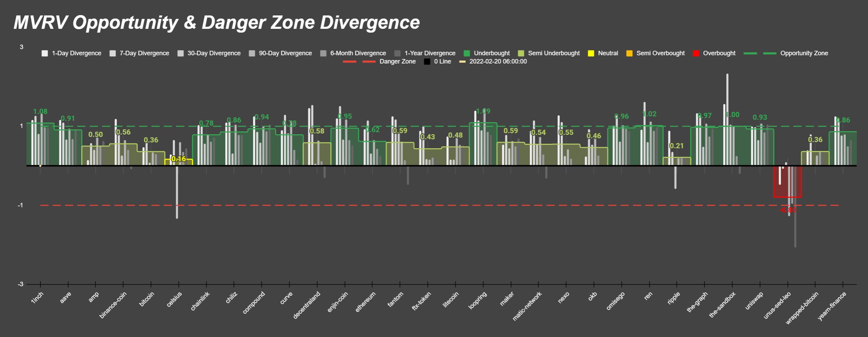The width and height of the screenshot is (868, 337).
Task: Click the matic-network axis label
Action: 527,306
